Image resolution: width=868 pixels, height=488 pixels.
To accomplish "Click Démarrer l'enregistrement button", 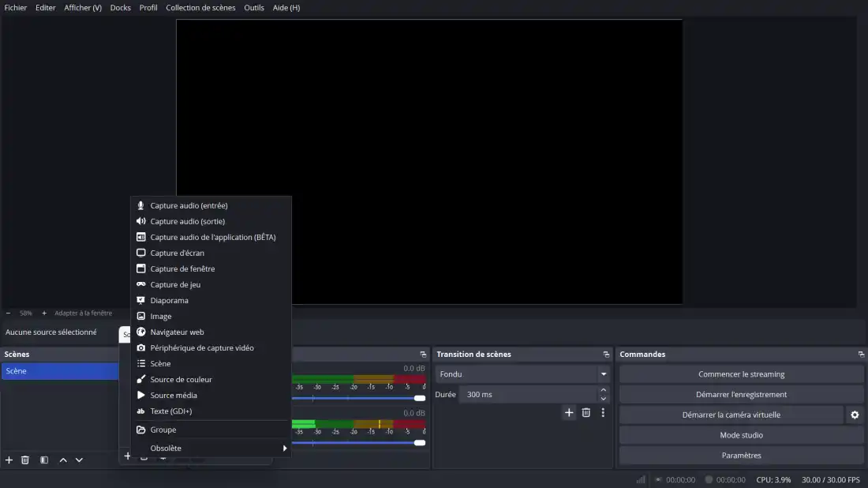I will (741, 394).
